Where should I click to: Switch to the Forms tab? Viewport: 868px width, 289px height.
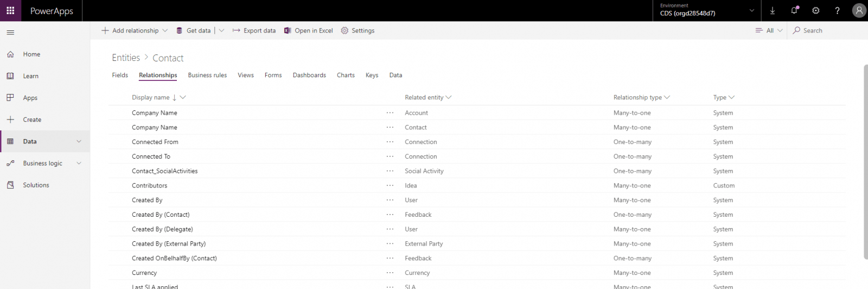(x=273, y=75)
